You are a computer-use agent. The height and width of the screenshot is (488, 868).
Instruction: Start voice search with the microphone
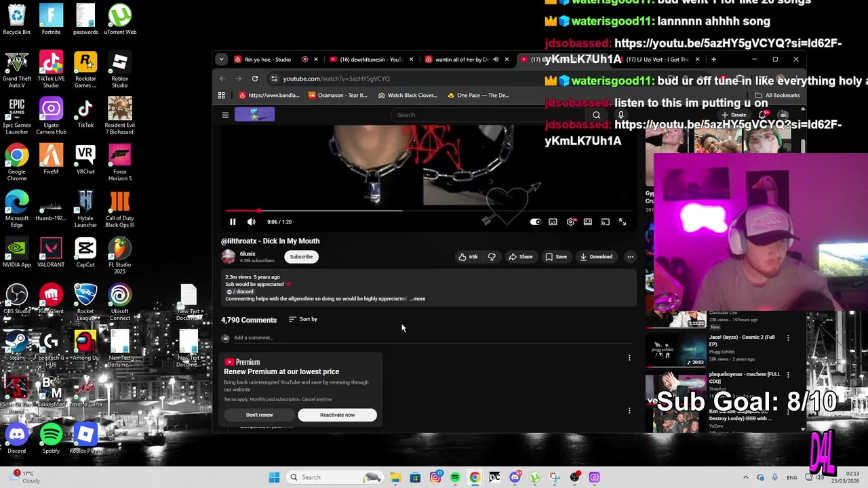click(x=620, y=115)
